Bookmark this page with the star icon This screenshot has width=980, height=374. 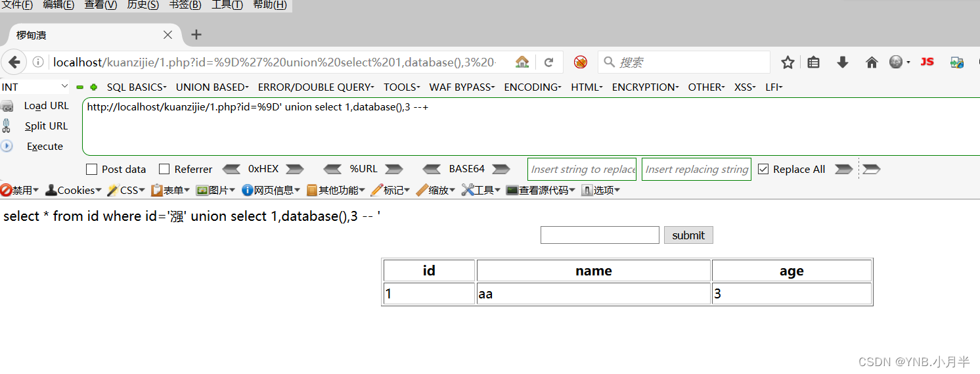point(788,62)
